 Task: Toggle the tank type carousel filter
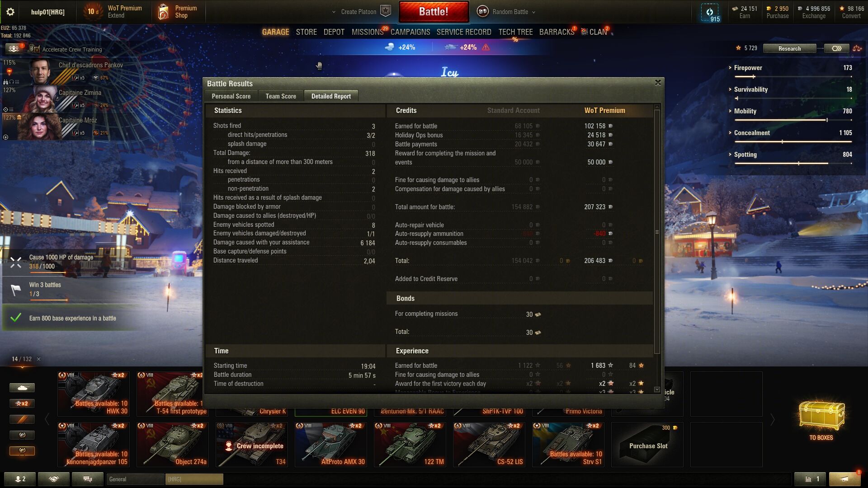(x=22, y=388)
